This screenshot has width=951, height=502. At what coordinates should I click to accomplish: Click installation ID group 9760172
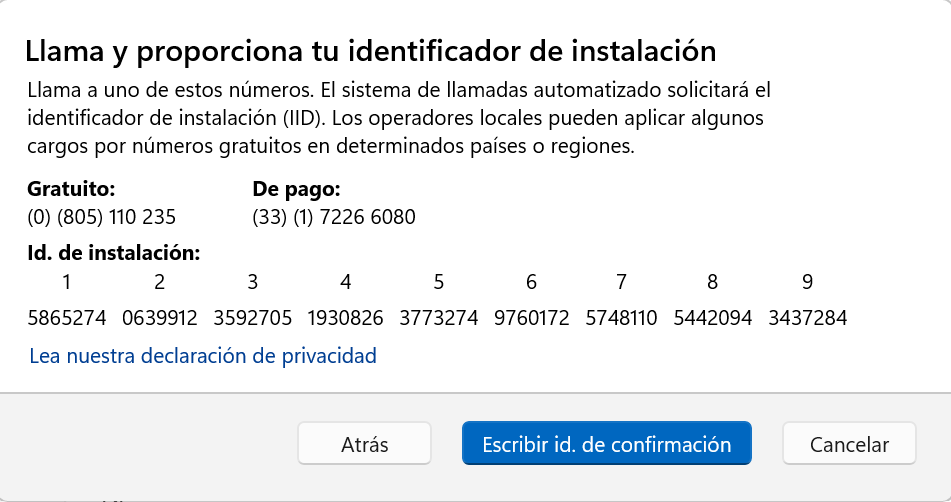pyautogui.click(x=531, y=318)
